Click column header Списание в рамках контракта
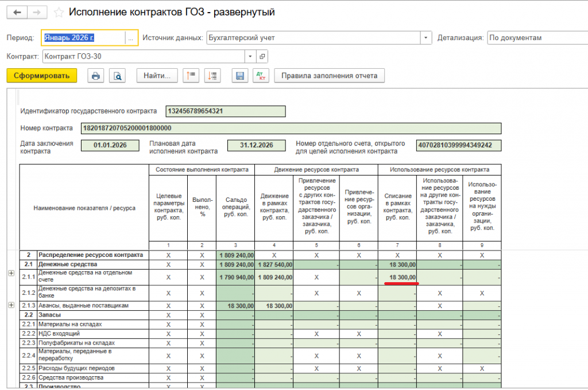The width and height of the screenshot is (588, 390). (397, 207)
